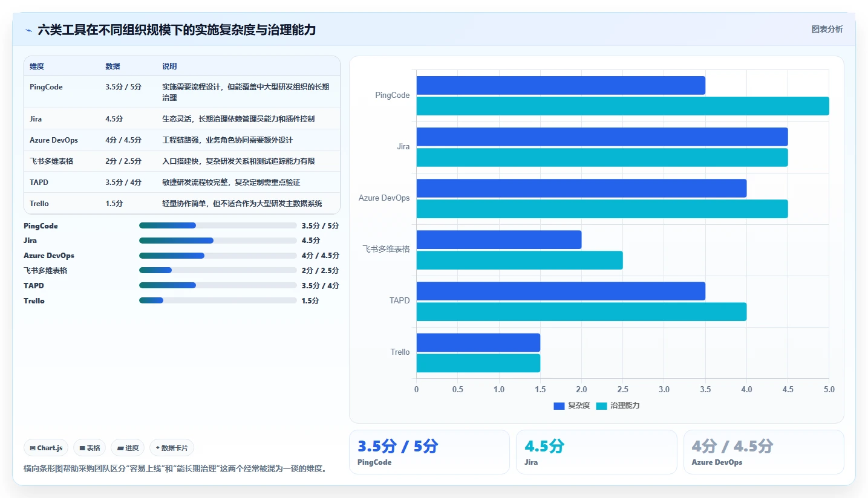Click the Jira 4.5分 data card
Viewport: 868px width, 498px height.
tap(596, 452)
